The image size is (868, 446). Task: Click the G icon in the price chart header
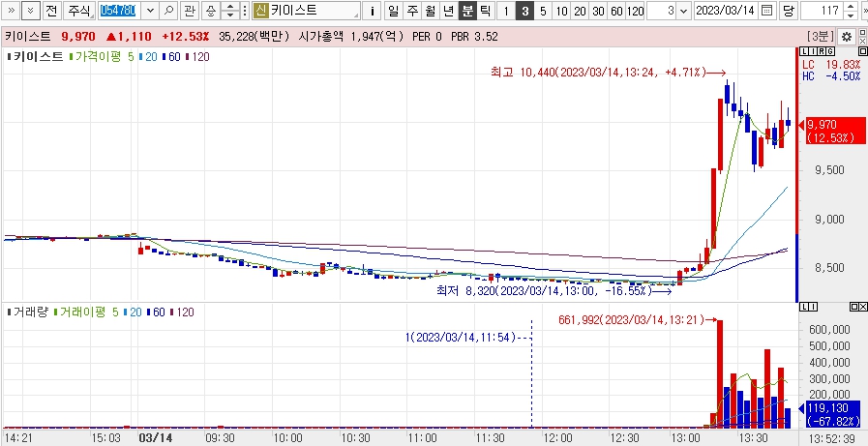(x=829, y=51)
